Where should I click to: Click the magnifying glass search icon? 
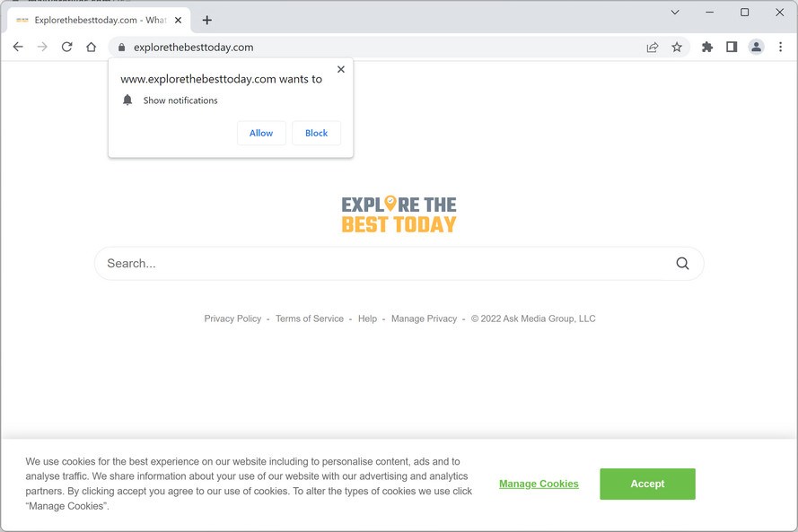(x=682, y=264)
